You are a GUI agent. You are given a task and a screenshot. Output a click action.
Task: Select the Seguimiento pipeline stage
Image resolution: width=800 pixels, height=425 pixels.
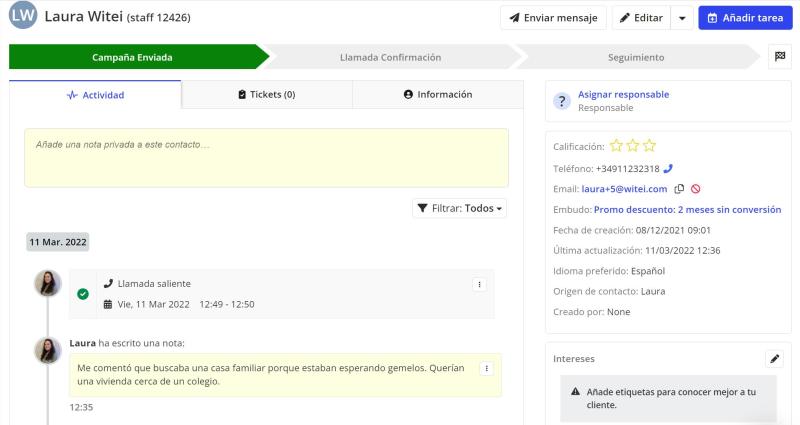[x=636, y=57]
